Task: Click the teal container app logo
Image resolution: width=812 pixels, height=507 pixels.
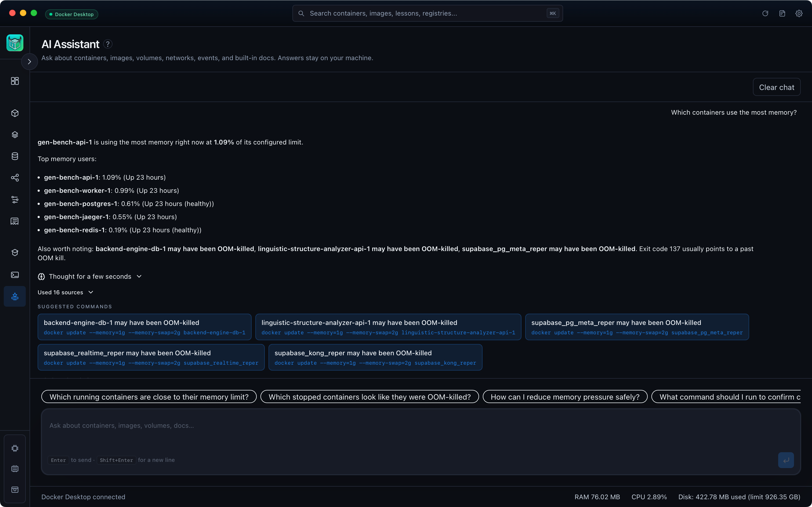Action: point(15,43)
